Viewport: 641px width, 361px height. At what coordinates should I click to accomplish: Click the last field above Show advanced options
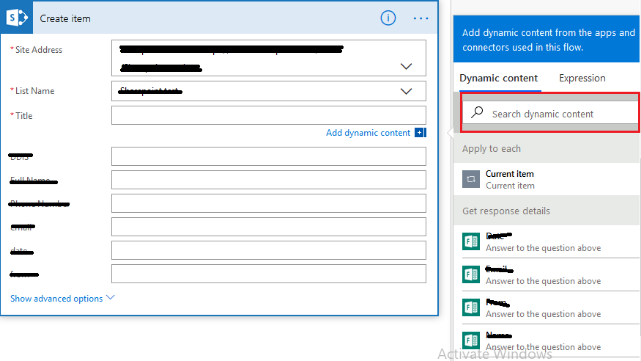[x=269, y=274]
